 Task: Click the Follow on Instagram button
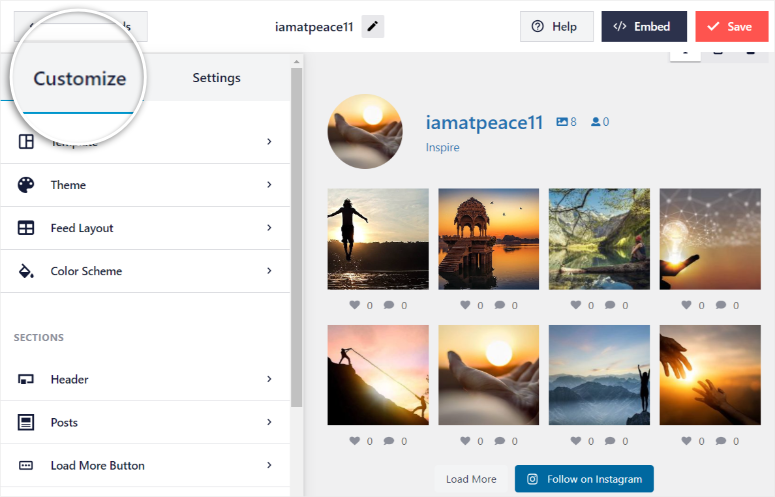point(584,479)
